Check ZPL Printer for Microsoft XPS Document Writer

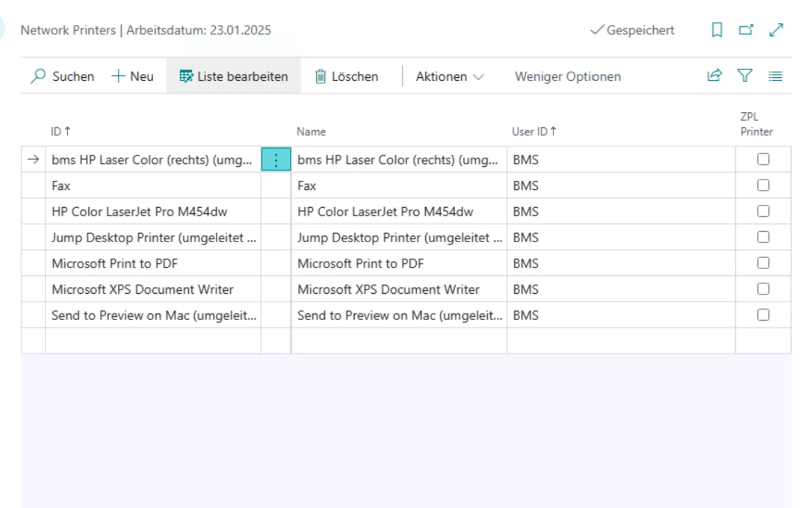coord(763,289)
